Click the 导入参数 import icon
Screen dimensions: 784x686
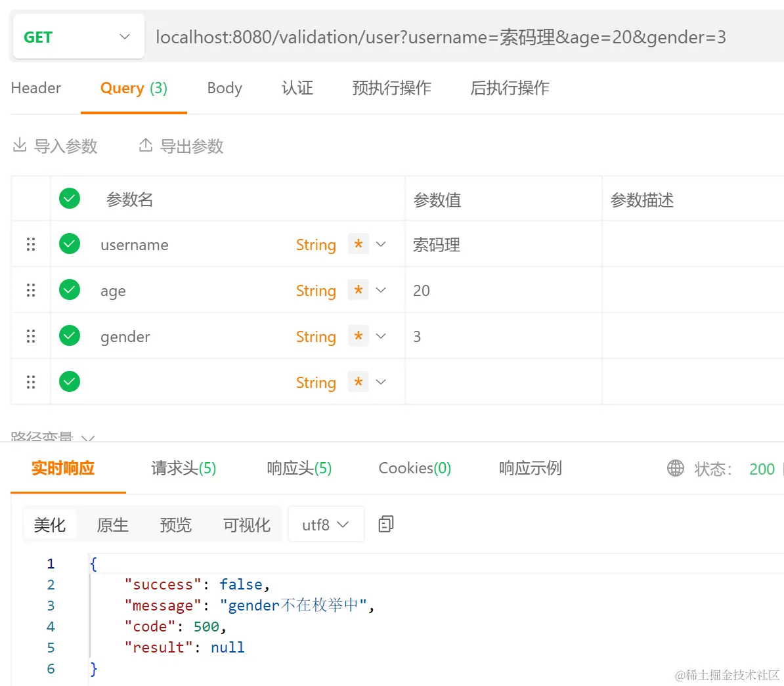click(20, 145)
